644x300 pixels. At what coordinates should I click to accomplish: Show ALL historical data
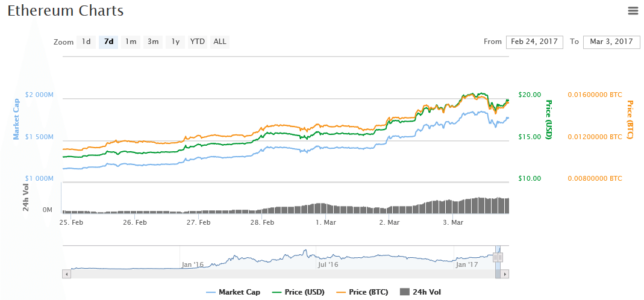[220, 42]
